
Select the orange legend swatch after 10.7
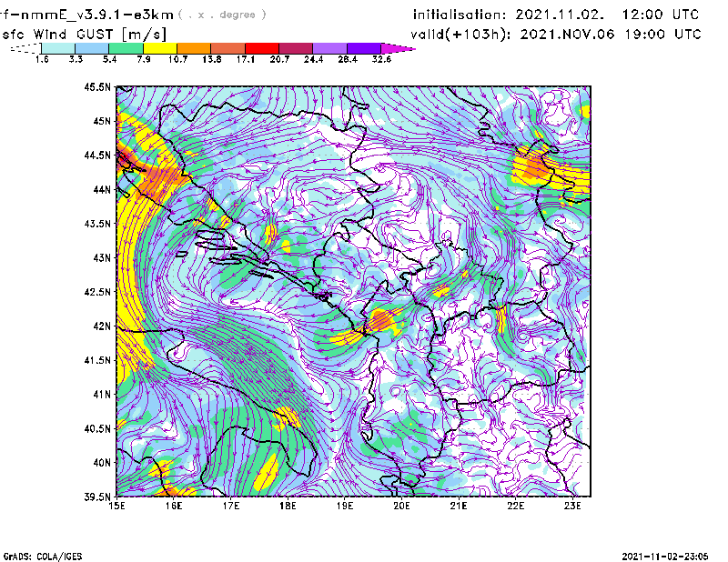point(194,48)
